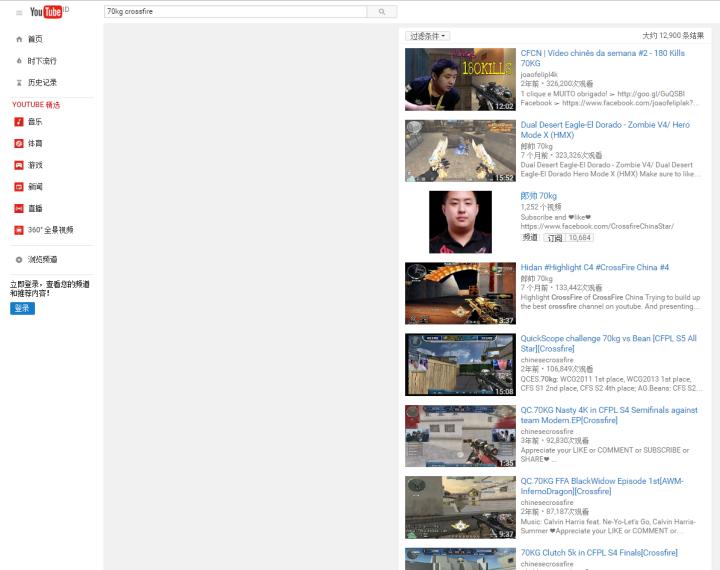
Task: Open sidebar 直播 menu label
Action: [35, 208]
